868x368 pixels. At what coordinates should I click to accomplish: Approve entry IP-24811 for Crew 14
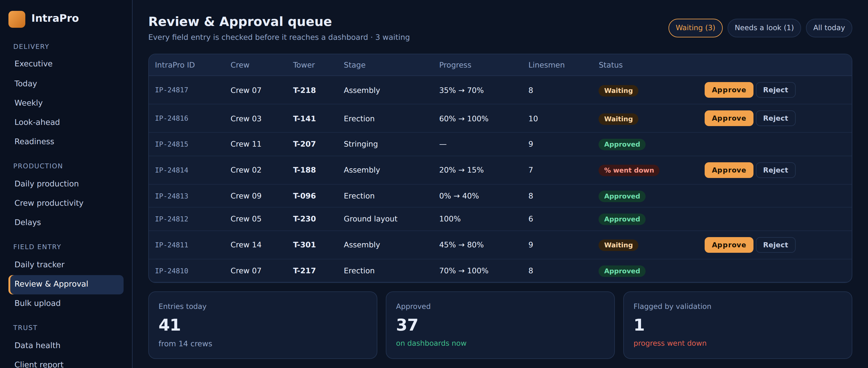pyautogui.click(x=728, y=245)
